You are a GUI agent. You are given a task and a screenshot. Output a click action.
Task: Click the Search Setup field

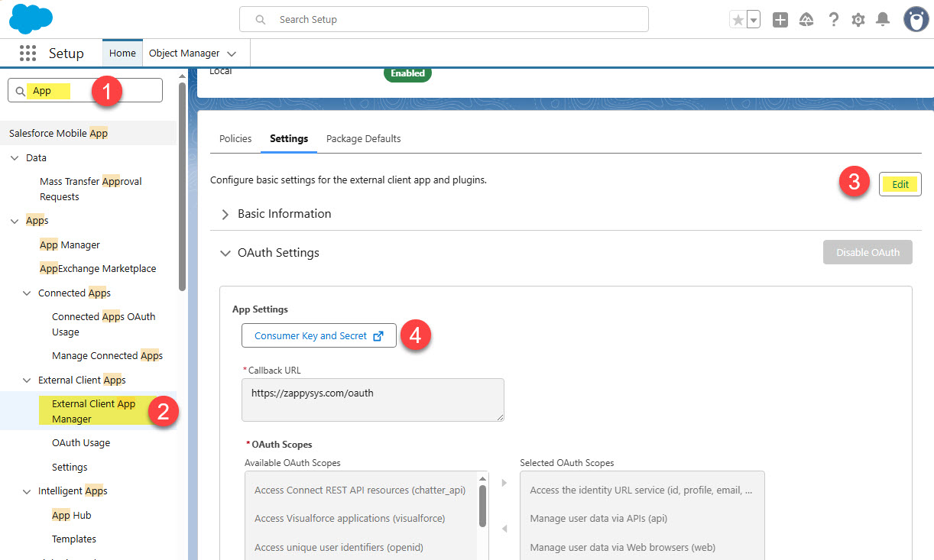pos(443,19)
